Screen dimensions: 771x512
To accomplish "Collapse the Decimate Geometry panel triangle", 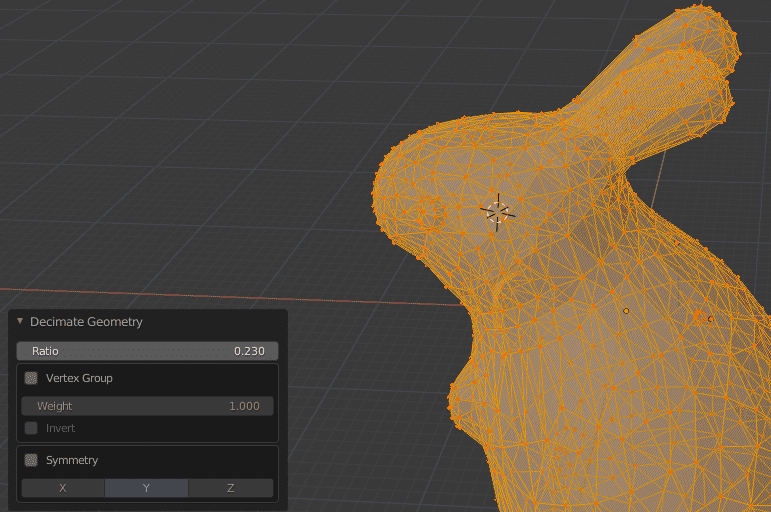I will [20, 322].
